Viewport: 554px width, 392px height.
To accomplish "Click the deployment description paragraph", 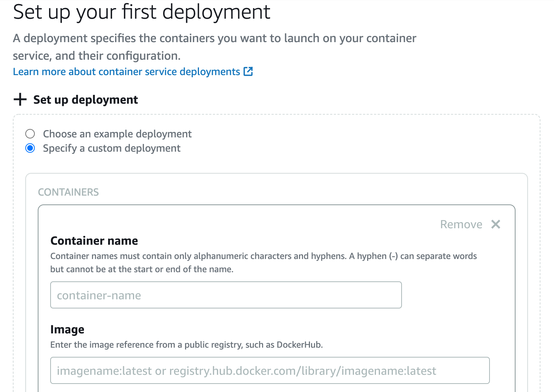I will [214, 47].
